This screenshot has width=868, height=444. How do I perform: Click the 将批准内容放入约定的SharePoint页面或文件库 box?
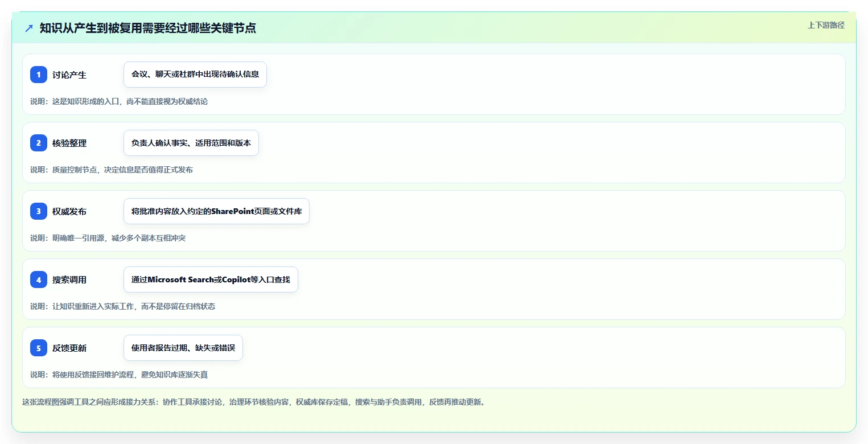(216, 211)
